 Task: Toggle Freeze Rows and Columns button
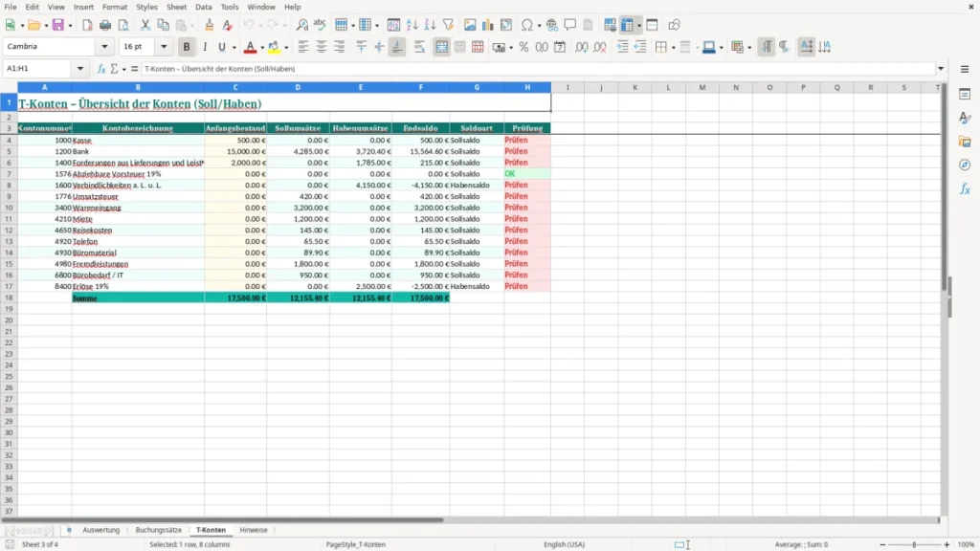pyautogui.click(x=627, y=25)
